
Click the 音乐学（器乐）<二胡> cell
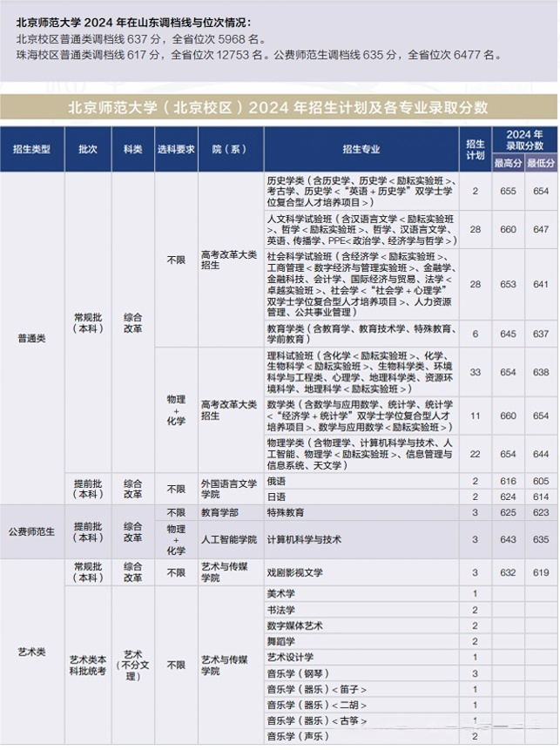pyautogui.click(x=361, y=705)
